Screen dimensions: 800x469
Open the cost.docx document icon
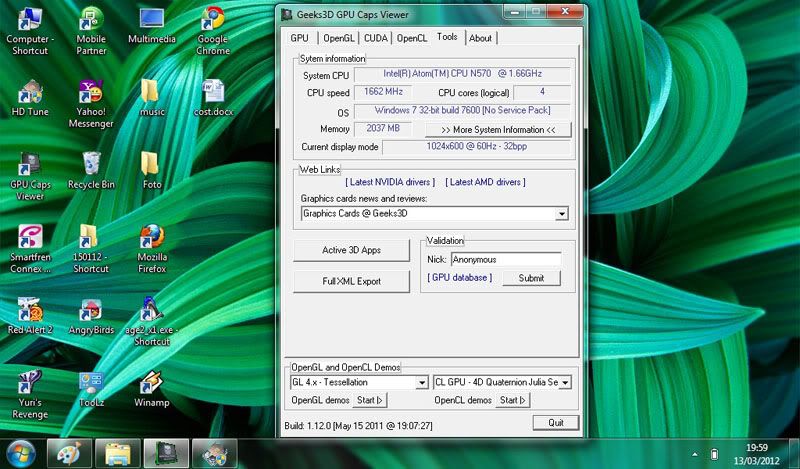[x=213, y=98]
